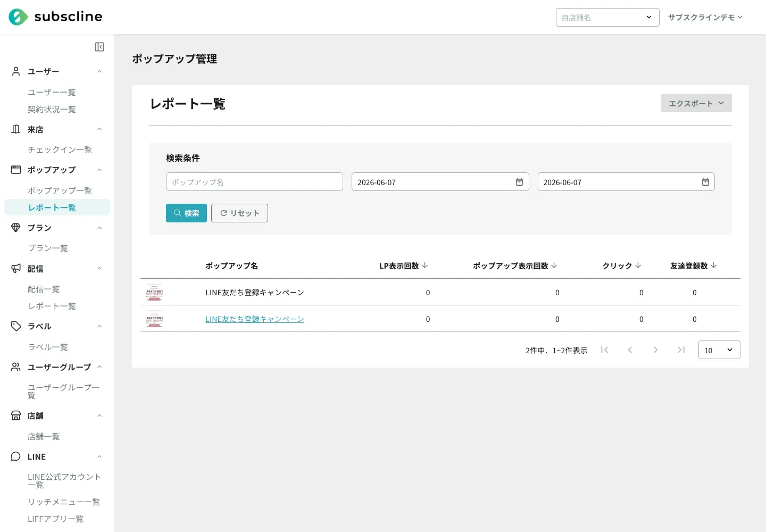Go to the last page of results
The image size is (766, 532).
point(681,350)
